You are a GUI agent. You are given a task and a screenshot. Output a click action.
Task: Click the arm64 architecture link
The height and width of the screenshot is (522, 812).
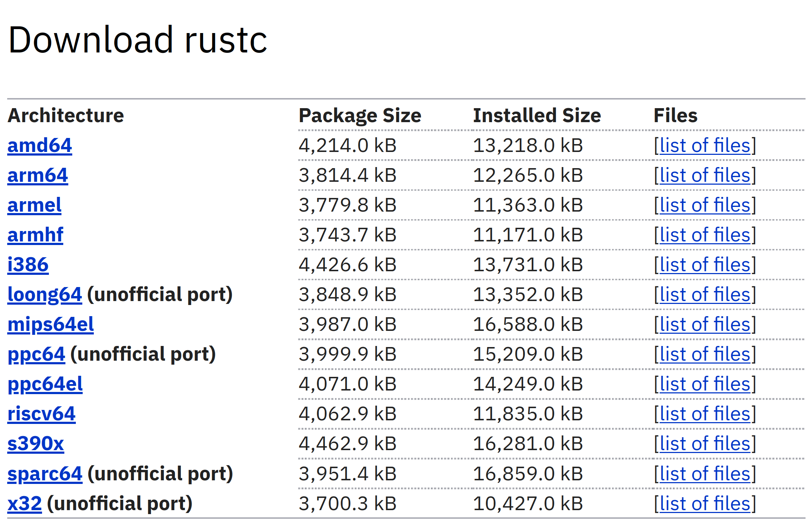(37, 176)
